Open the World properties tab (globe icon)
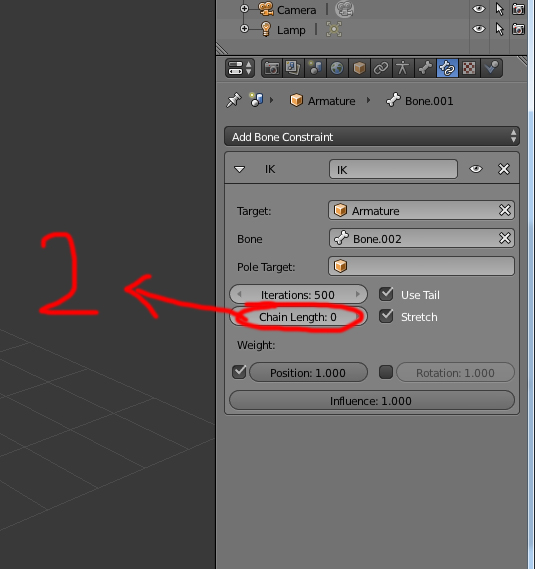This screenshot has width=535, height=569. coord(337,68)
